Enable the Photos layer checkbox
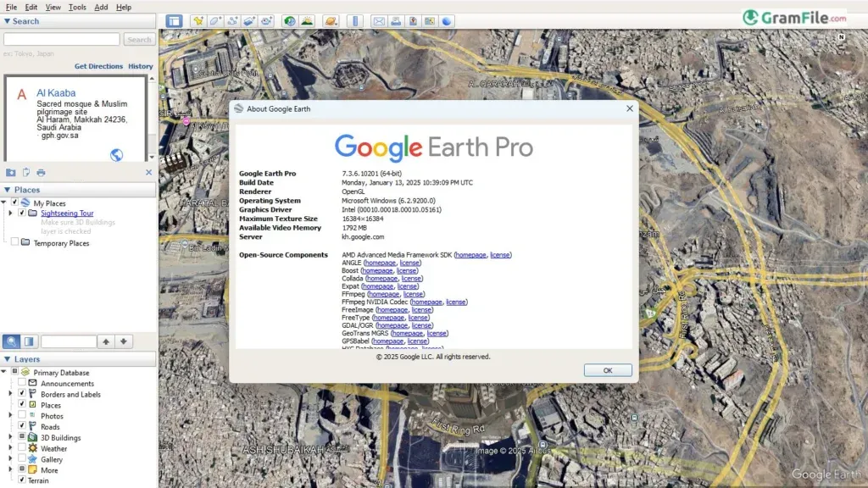This screenshot has height=488, width=868. (x=22, y=415)
